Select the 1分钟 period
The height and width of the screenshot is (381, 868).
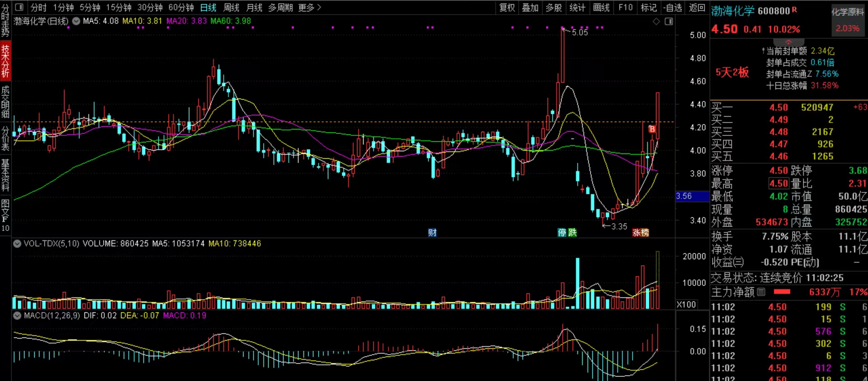point(63,7)
